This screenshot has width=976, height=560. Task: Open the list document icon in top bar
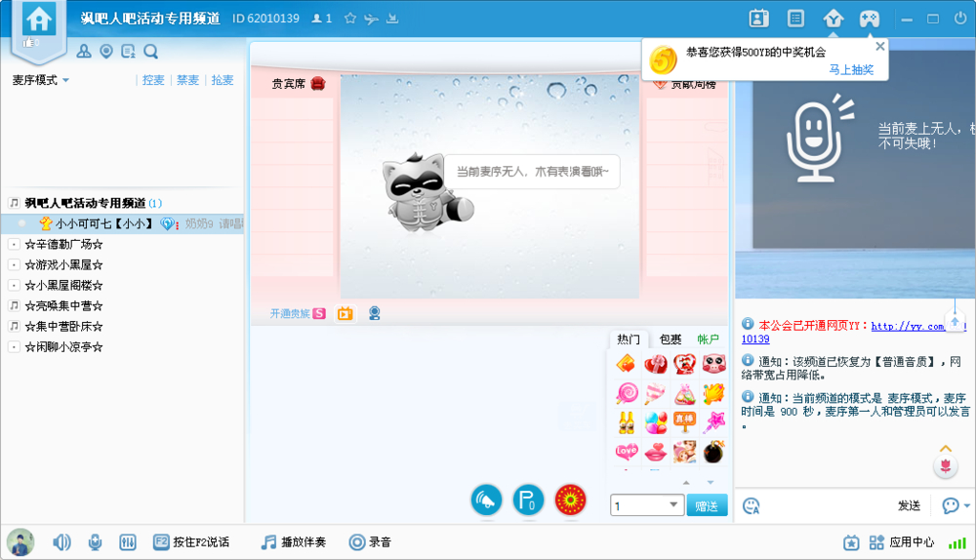click(796, 19)
